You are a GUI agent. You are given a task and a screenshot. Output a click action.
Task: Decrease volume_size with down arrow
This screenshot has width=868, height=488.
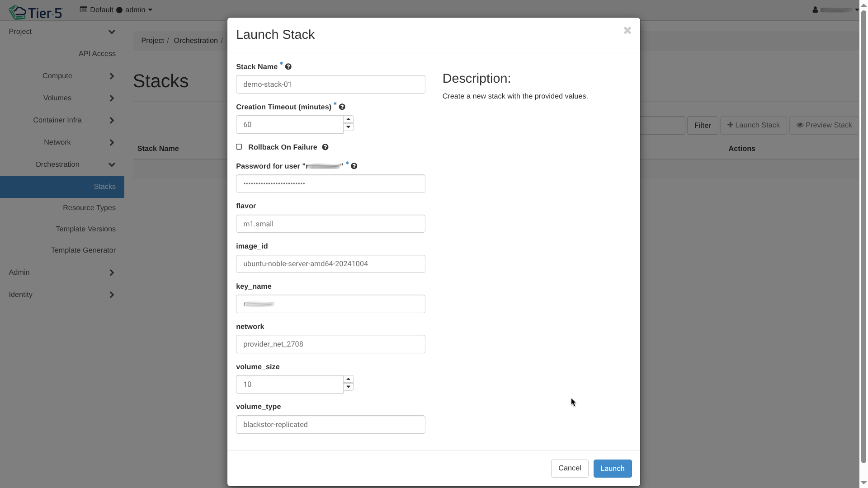[x=348, y=387]
